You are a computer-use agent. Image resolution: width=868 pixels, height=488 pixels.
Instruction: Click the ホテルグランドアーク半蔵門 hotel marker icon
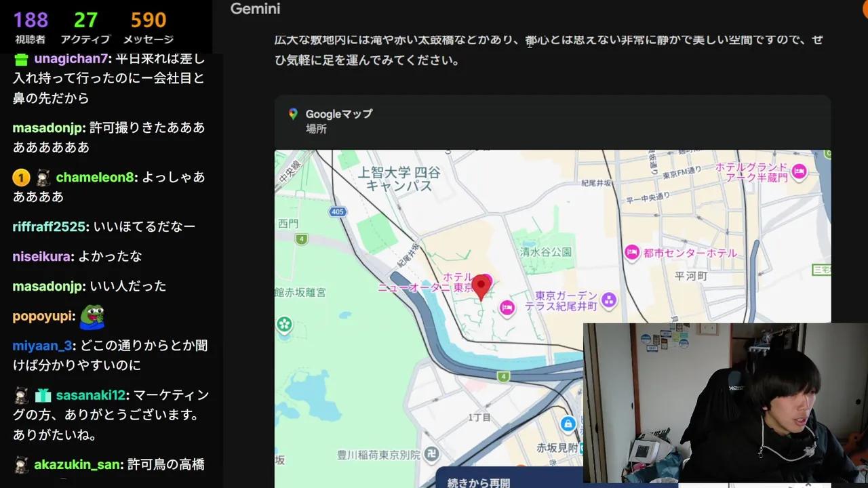tap(799, 171)
